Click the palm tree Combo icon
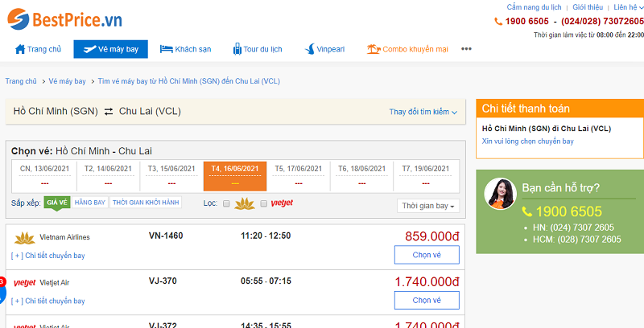The width and height of the screenshot is (644, 328). click(374, 49)
